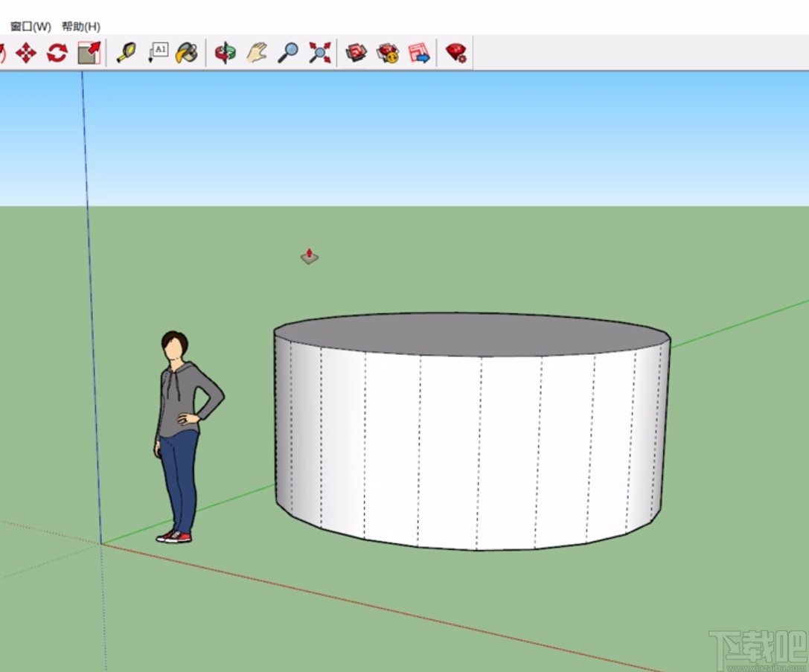Open the Extension Warehouse ruby icon
Image resolution: width=809 pixels, height=672 pixels.
click(x=455, y=52)
